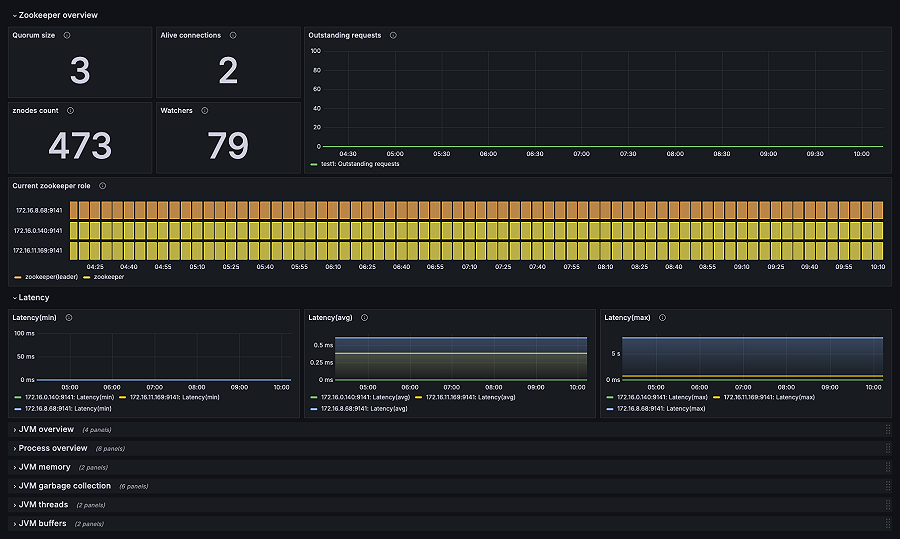Screen dimensions: 900x539
Task: Open Outstanding requests panel info icon
Action: point(393,35)
